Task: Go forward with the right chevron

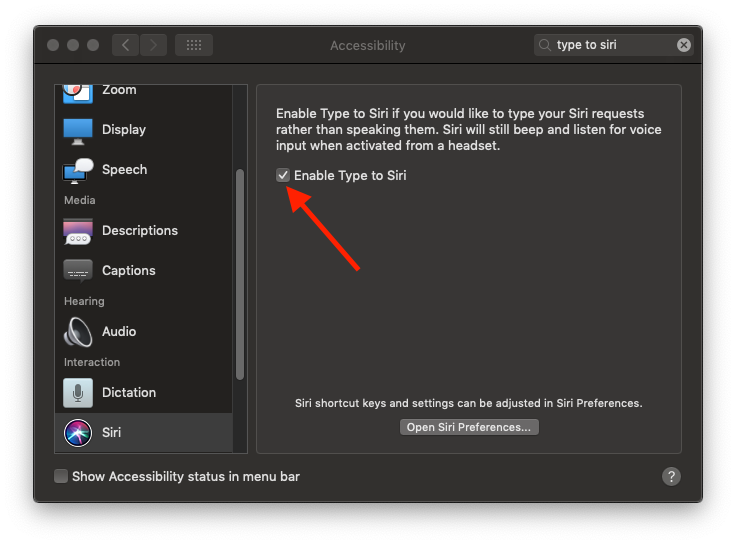Action: pyautogui.click(x=153, y=45)
